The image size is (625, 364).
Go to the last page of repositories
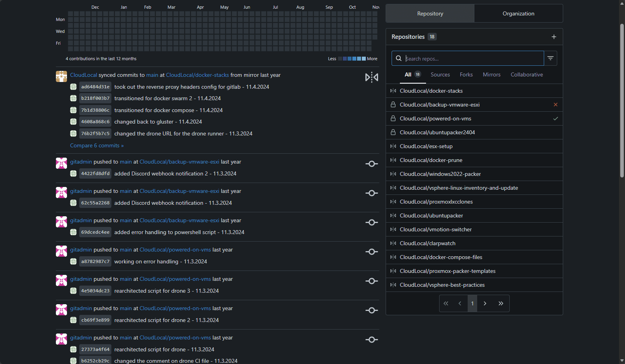(501, 303)
